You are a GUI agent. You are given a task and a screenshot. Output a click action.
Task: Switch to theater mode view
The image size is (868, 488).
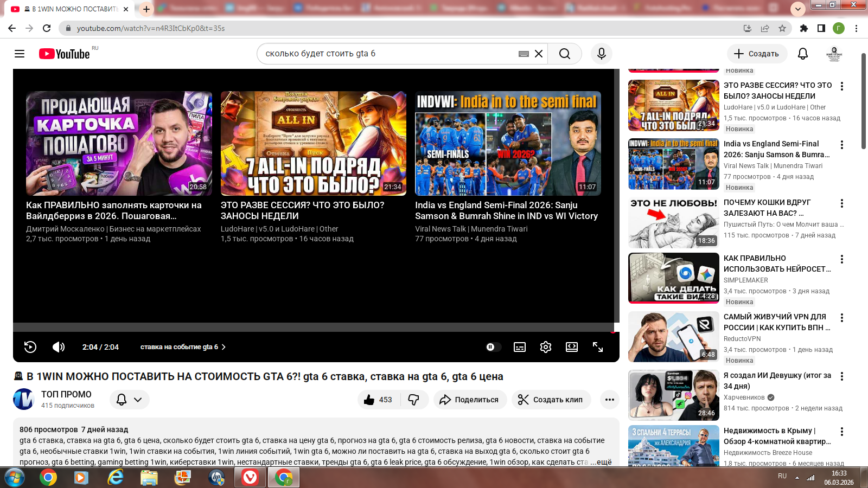(572, 347)
